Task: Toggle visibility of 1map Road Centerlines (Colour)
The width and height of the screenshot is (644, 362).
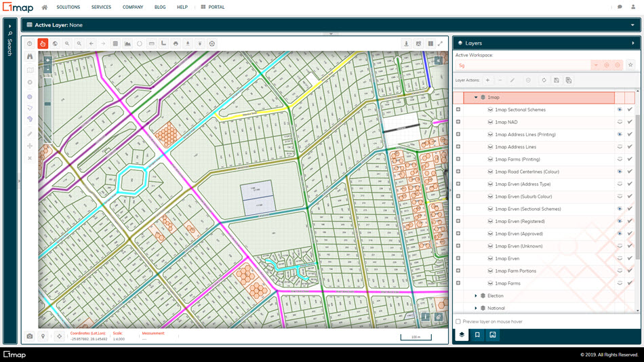Action: 620,172
